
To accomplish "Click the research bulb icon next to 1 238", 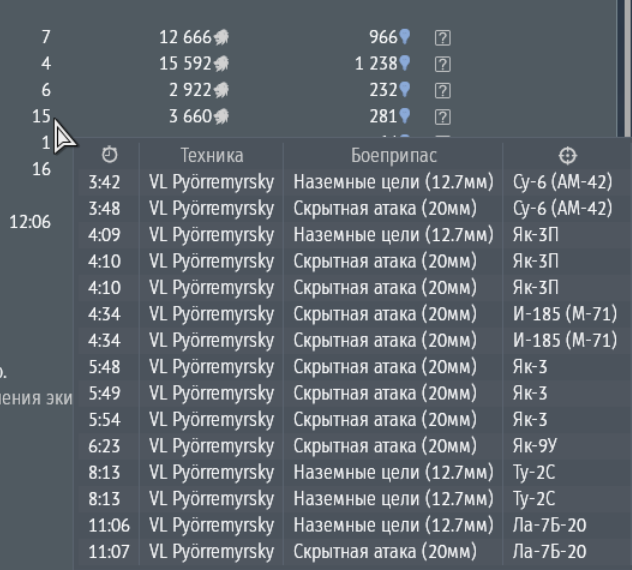I will [405, 63].
